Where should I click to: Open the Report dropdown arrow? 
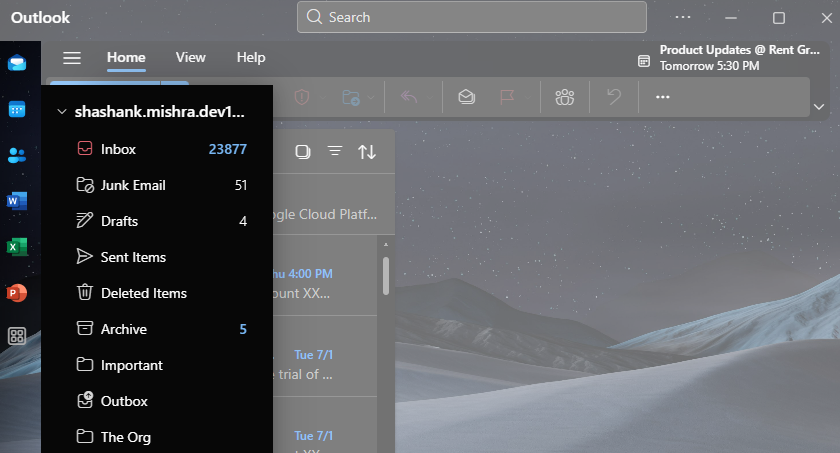coord(321,97)
